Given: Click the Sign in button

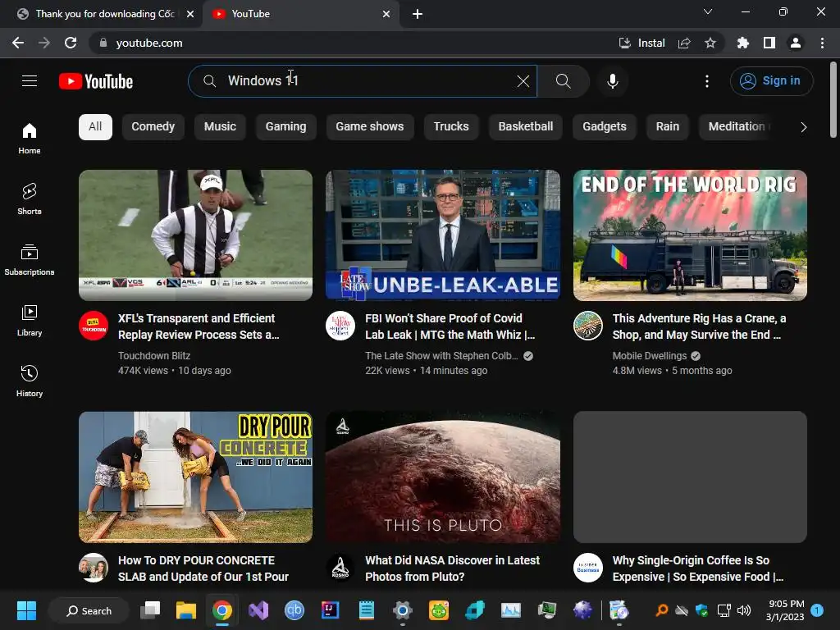Looking at the screenshot, I should [771, 81].
